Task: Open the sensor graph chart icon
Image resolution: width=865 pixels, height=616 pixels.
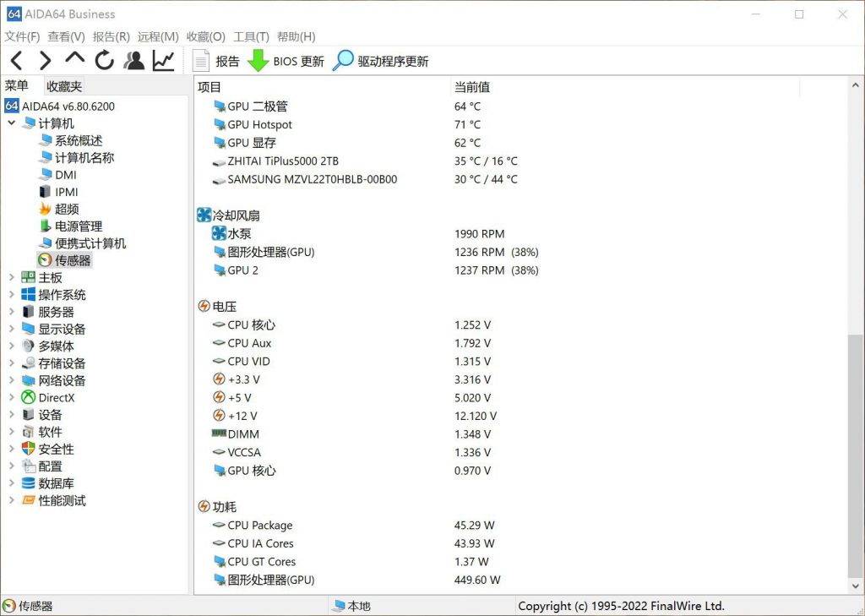Action: click(x=163, y=60)
